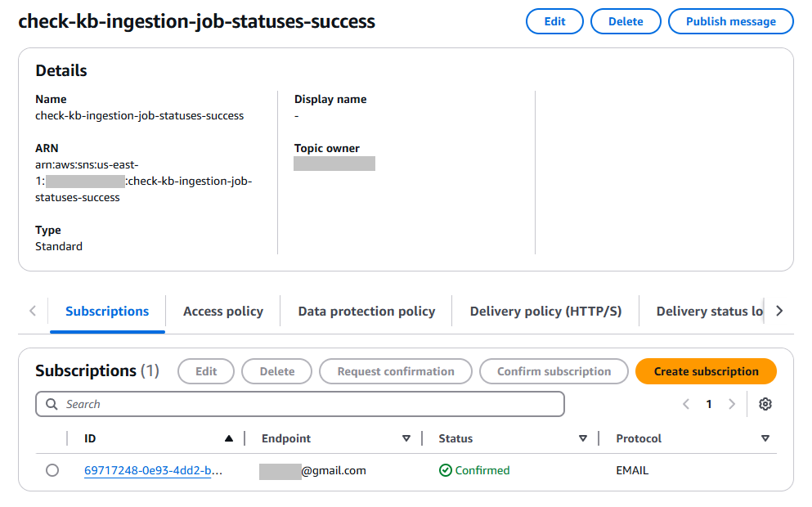Open the subscriptions table settings gear
Screen dimensions: 812x507
tap(765, 404)
